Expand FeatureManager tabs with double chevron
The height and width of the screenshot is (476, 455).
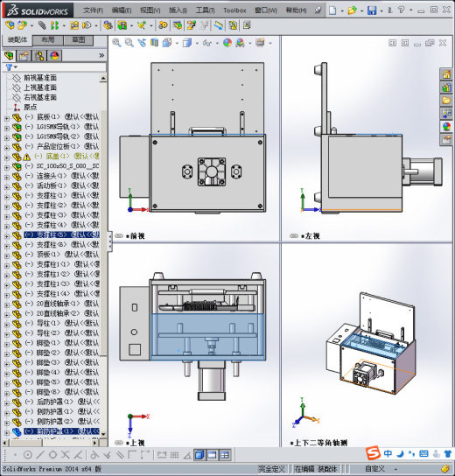point(101,55)
